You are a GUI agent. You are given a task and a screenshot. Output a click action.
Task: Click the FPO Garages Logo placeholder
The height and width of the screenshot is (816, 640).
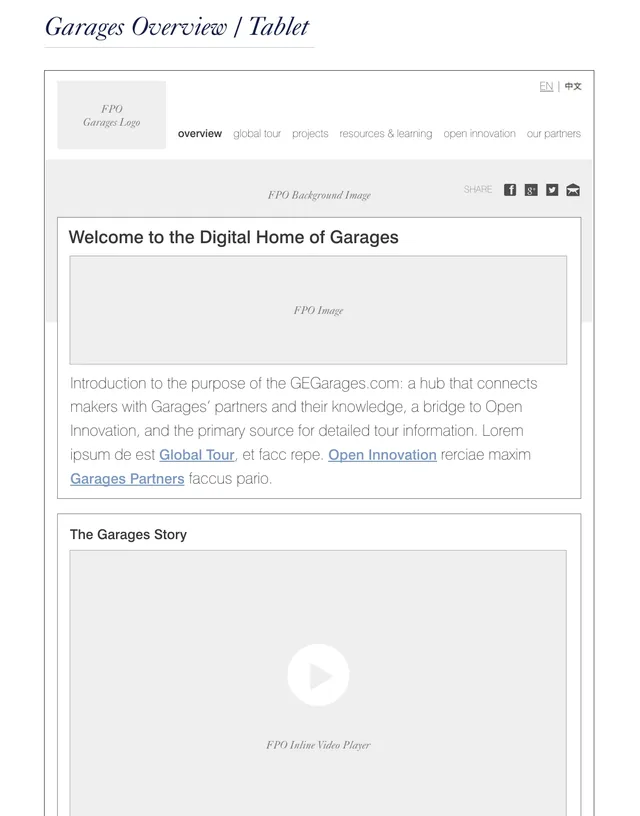[x=111, y=115]
